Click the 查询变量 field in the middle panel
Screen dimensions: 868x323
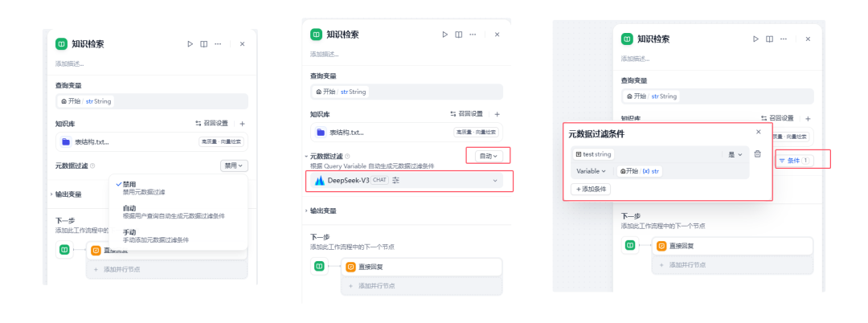coord(407,92)
